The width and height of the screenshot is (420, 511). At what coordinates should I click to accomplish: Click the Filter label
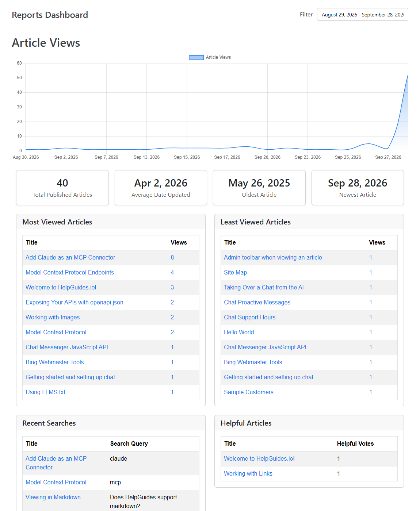click(306, 15)
